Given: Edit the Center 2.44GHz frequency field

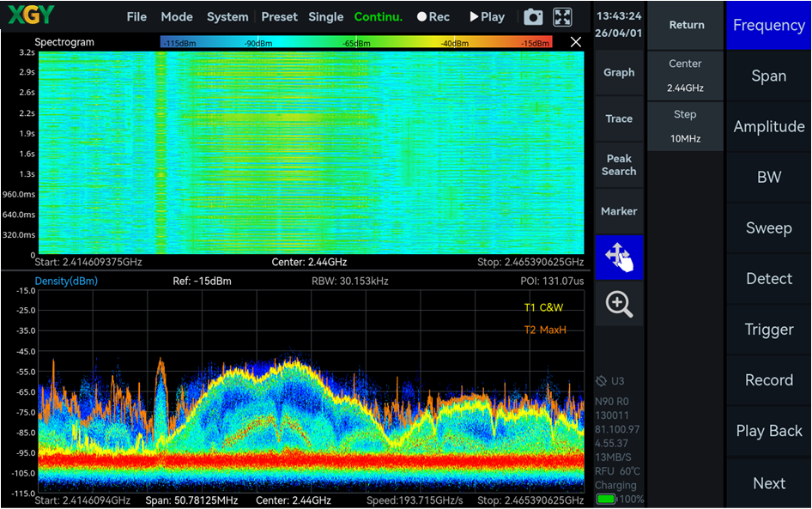Looking at the screenshot, I should (x=686, y=76).
